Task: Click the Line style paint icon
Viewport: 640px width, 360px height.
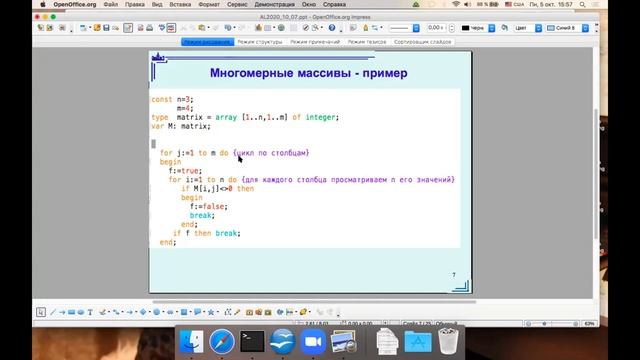Action: click(x=365, y=28)
